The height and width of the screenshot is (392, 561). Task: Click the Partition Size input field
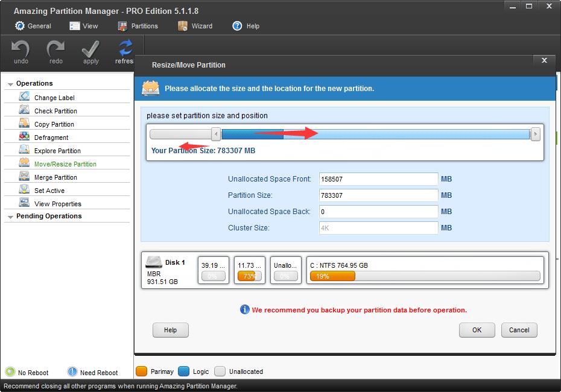click(x=379, y=195)
